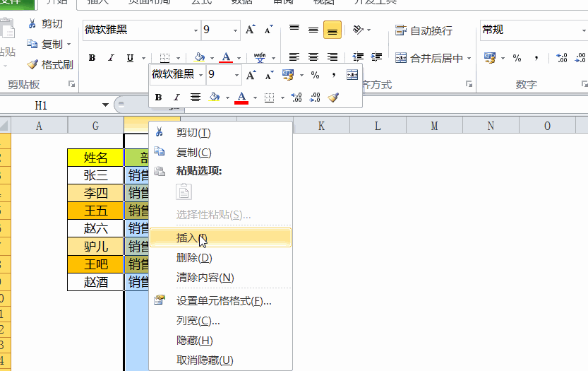The height and width of the screenshot is (371, 588).
Task: Open the ribbon font name 微软雅黑 dropdown
Action: (x=196, y=30)
